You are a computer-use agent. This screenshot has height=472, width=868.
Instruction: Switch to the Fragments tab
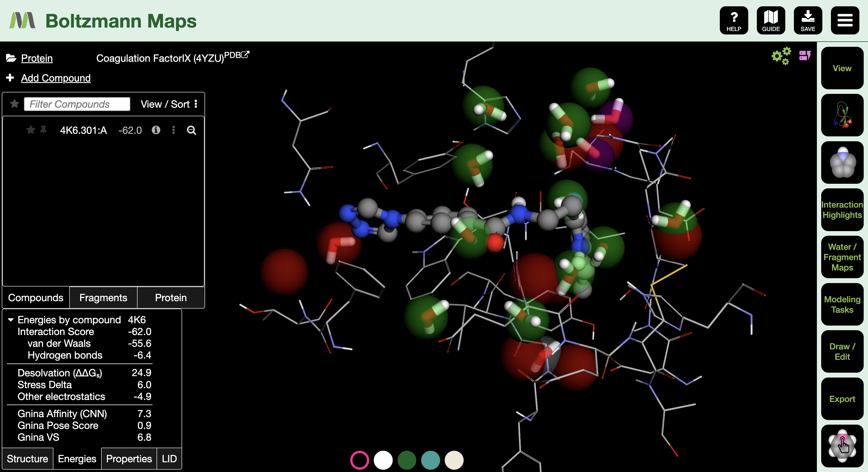coord(103,297)
